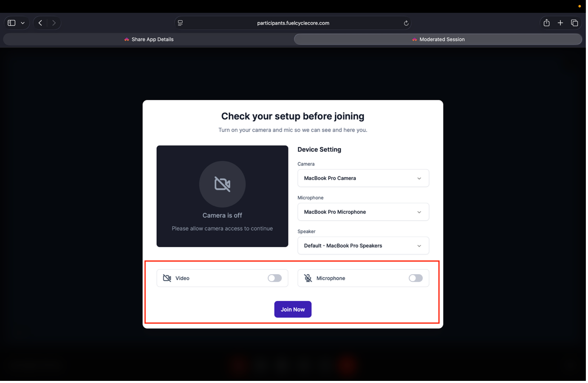Image resolution: width=588 pixels, height=383 pixels.
Task: Show tab overview icon in toolbar
Action: click(x=574, y=23)
